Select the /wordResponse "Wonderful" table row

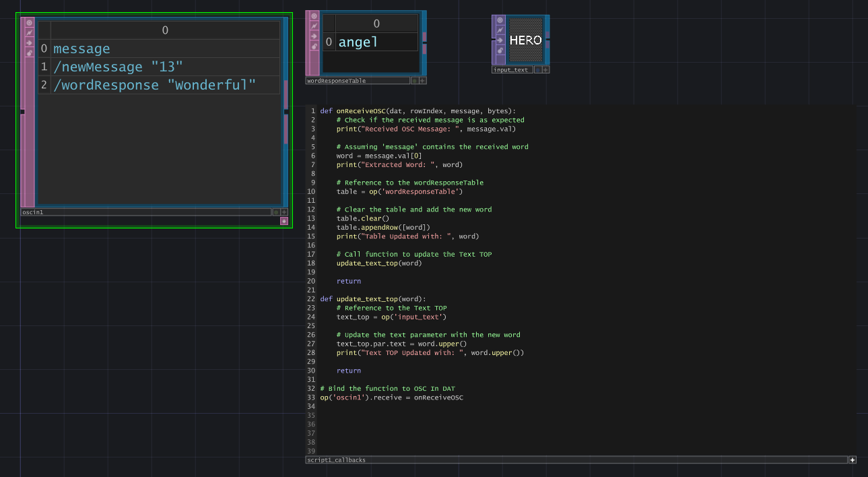click(x=155, y=85)
